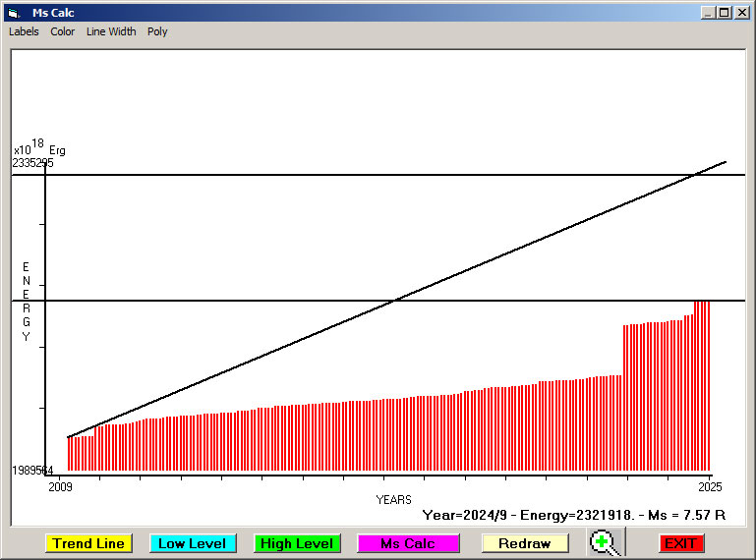Click the magnifier zoom-in icon
This screenshot has height=560, width=756.
click(x=606, y=543)
